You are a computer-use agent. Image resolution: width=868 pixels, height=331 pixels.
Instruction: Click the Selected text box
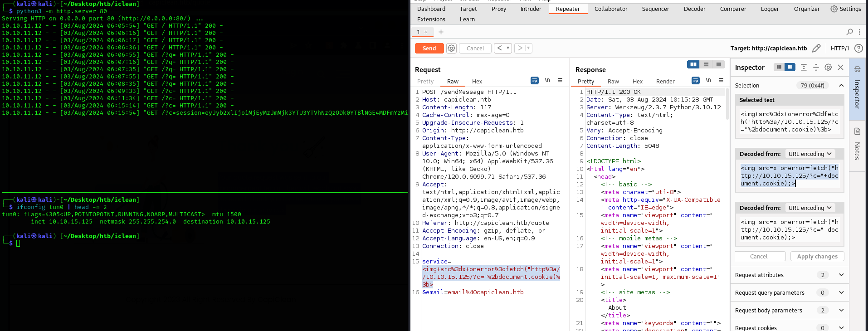point(790,122)
